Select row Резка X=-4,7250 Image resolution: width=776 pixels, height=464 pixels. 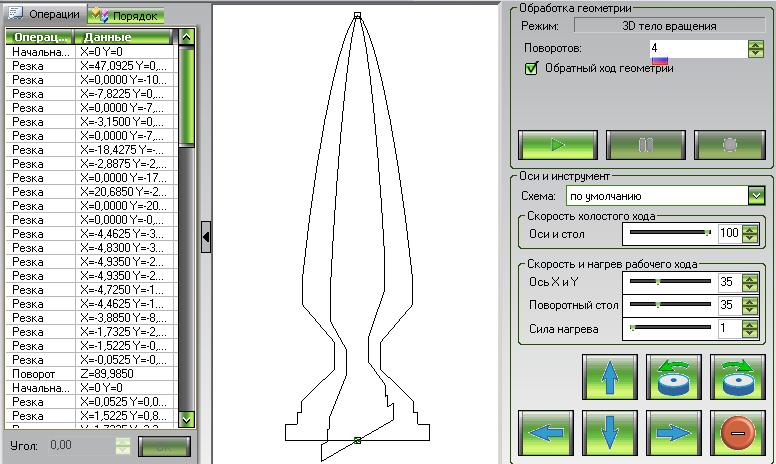coord(91,289)
